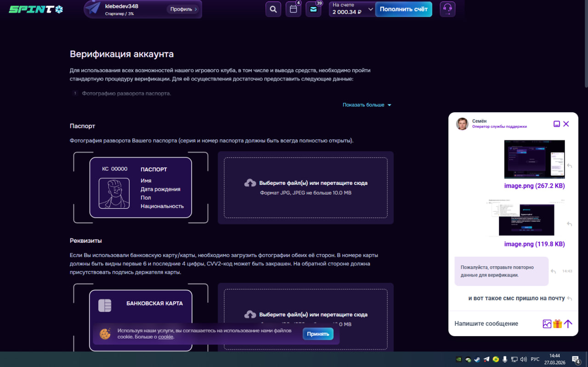588x367 pixels.
Task: Minimize the support chat widget
Action: click(x=557, y=124)
